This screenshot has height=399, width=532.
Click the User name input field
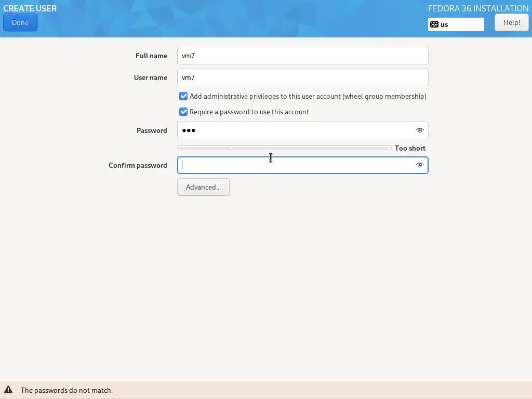[x=303, y=77]
